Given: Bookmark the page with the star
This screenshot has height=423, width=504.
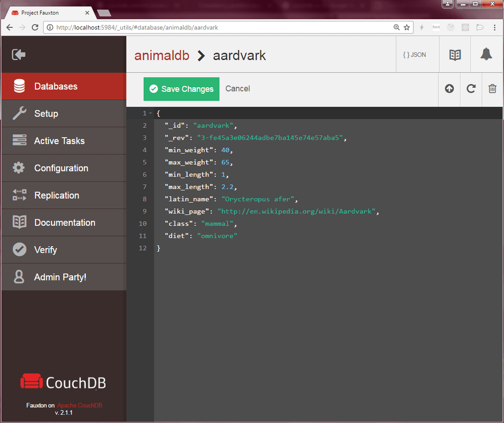Looking at the screenshot, I should [407, 27].
